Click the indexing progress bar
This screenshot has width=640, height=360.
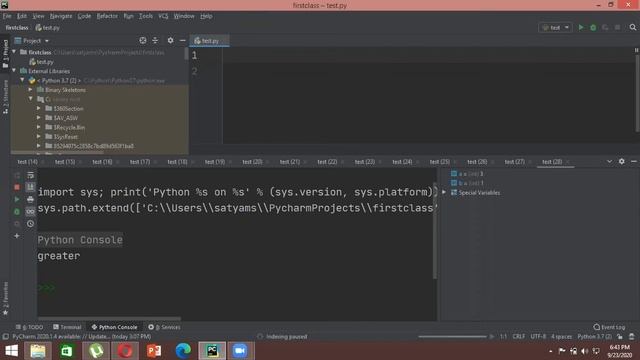[452, 337]
